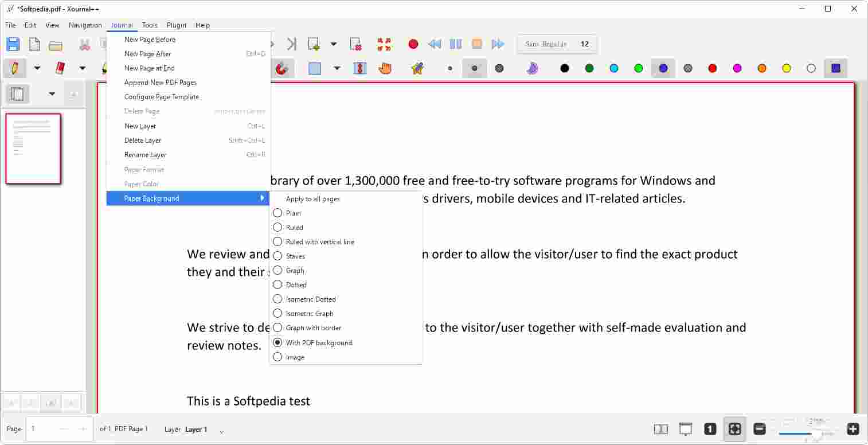Image resolution: width=868 pixels, height=445 pixels.
Task: Click the delete current page icon
Action: pyautogui.click(x=355, y=44)
